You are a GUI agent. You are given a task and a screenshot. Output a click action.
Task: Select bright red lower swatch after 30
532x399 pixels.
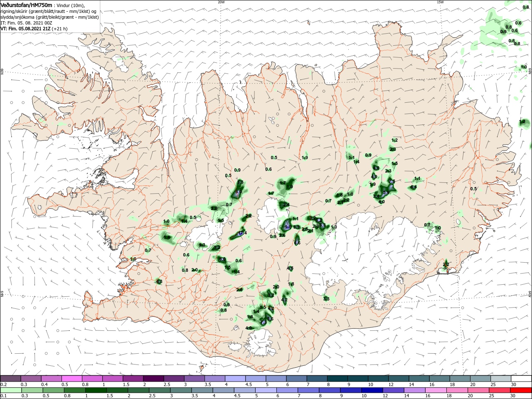[x=521, y=390]
